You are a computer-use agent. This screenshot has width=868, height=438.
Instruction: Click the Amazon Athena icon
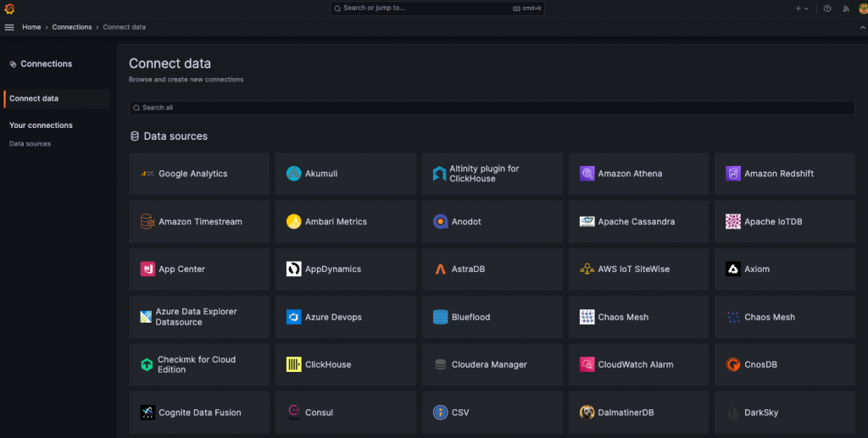pyautogui.click(x=587, y=174)
